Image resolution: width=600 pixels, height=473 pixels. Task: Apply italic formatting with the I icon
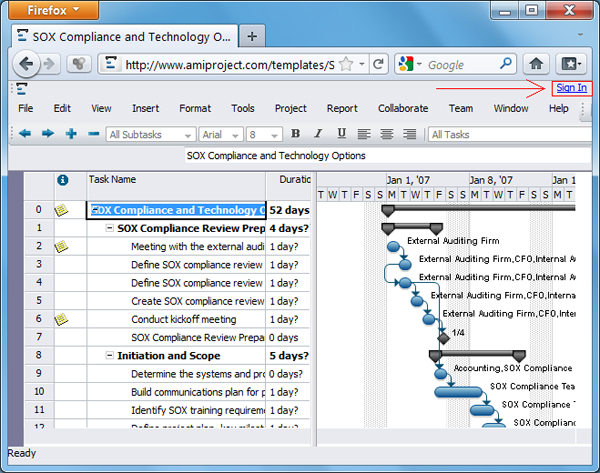(318, 134)
